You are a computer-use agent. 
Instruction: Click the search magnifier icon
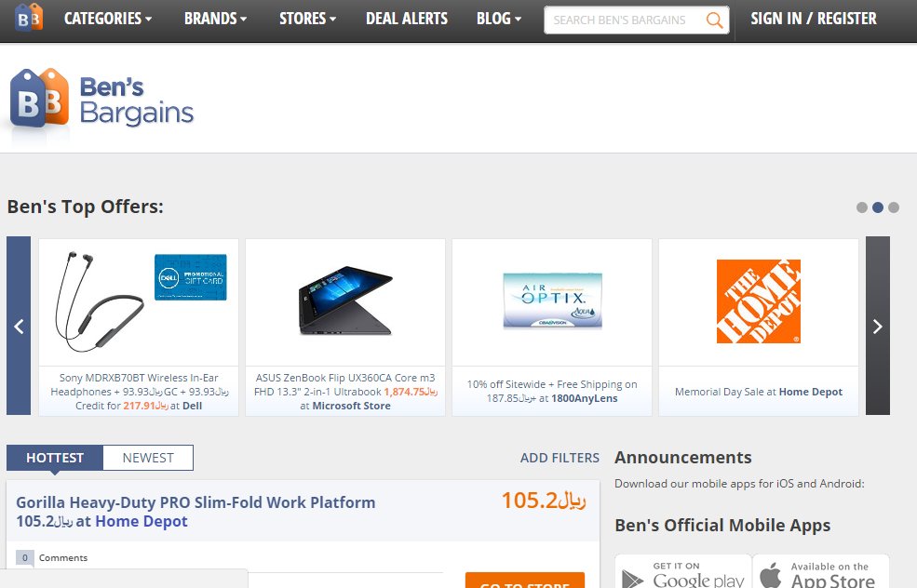coord(714,20)
